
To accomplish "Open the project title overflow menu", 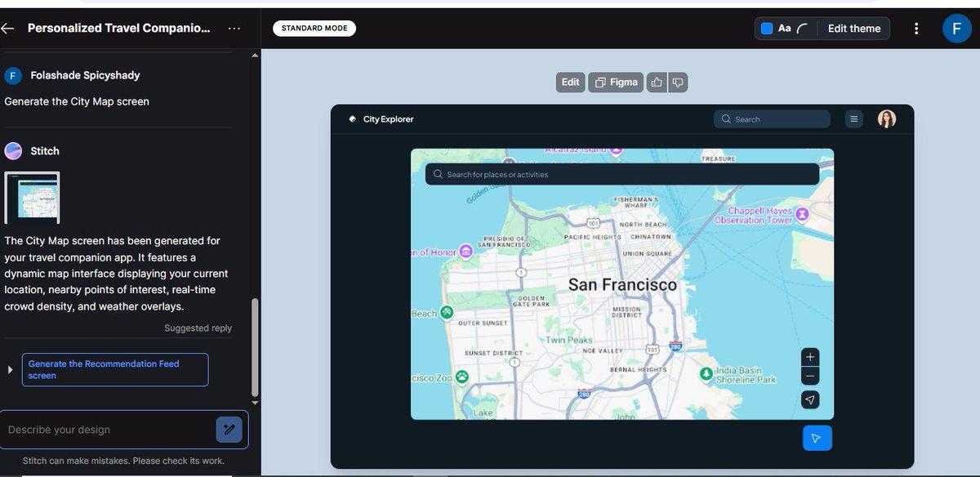I will tap(234, 28).
